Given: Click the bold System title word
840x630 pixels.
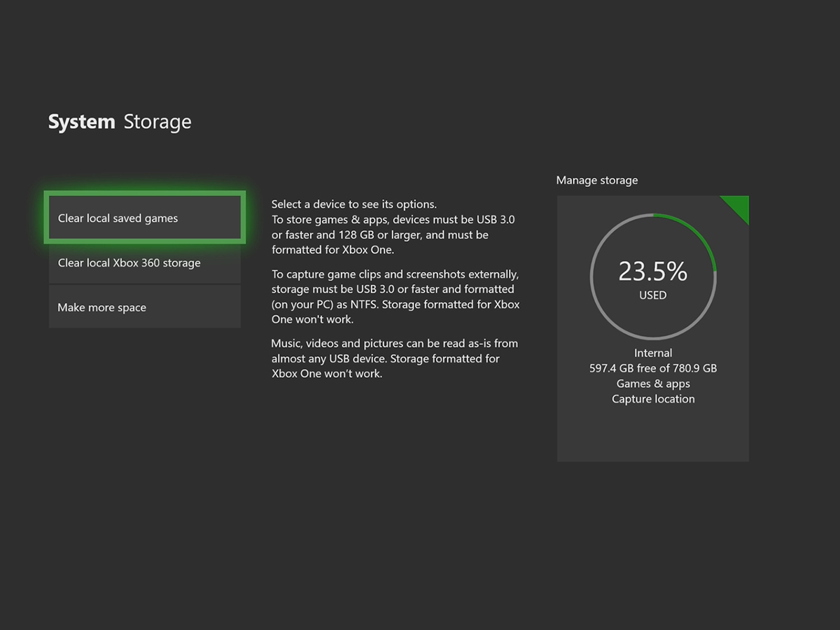Looking at the screenshot, I should pyautogui.click(x=81, y=122).
